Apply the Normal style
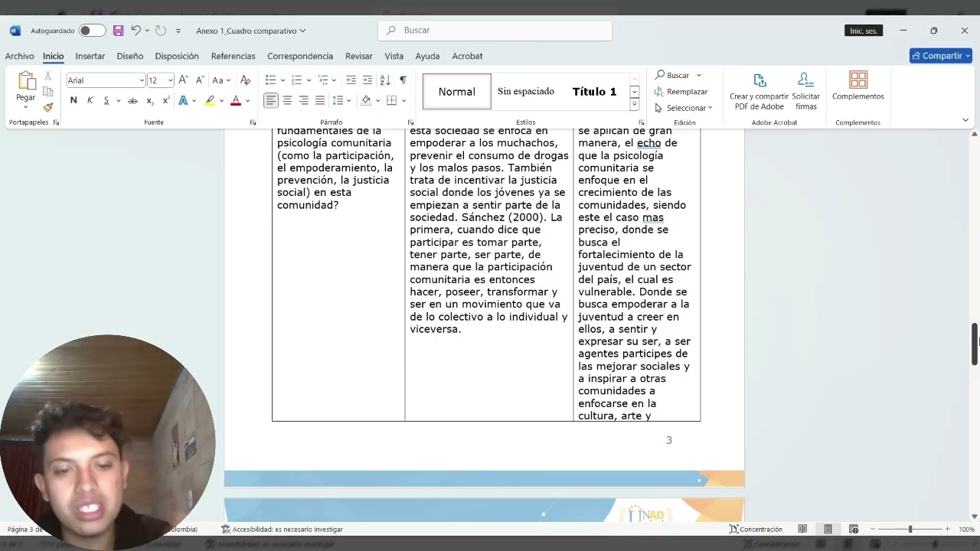This screenshot has width=980, height=551. pos(457,91)
